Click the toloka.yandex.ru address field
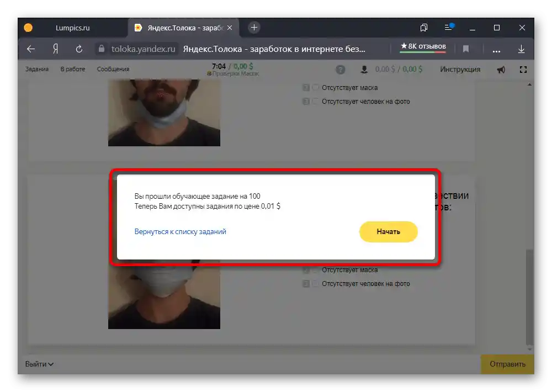Screen dimensions: 552x392 (x=144, y=49)
